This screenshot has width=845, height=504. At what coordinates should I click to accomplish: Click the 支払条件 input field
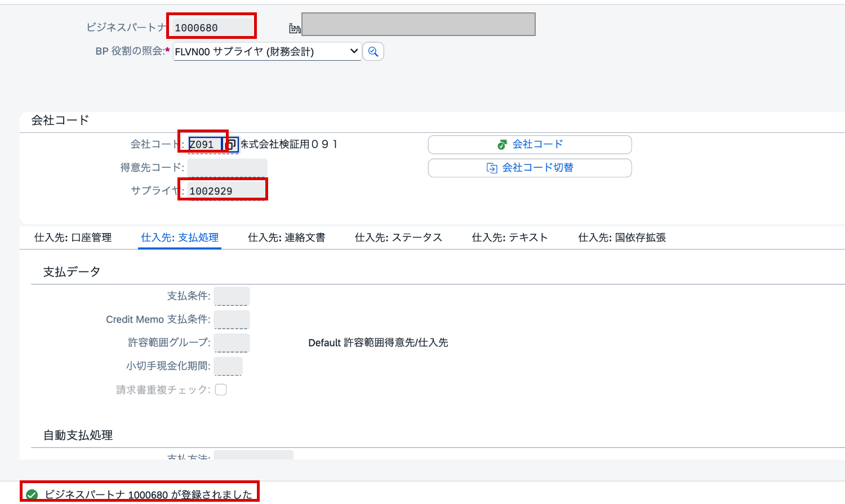click(x=232, y=296)
